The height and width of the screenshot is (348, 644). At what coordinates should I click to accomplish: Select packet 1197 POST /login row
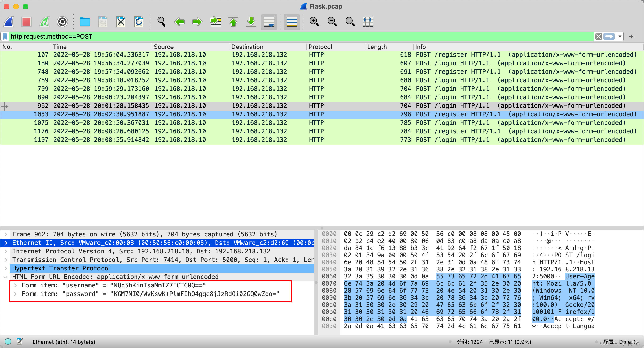coord(250,140)
